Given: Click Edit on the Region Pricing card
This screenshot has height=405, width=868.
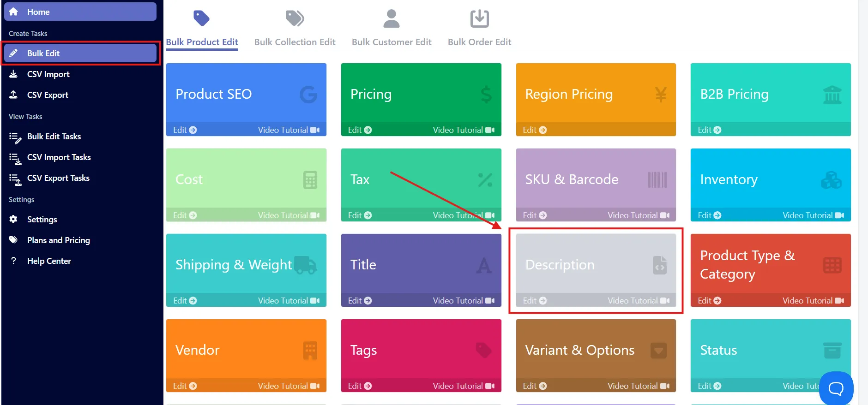Looking at the screenshot, I should pyautogui.click(x=535, y=130).
